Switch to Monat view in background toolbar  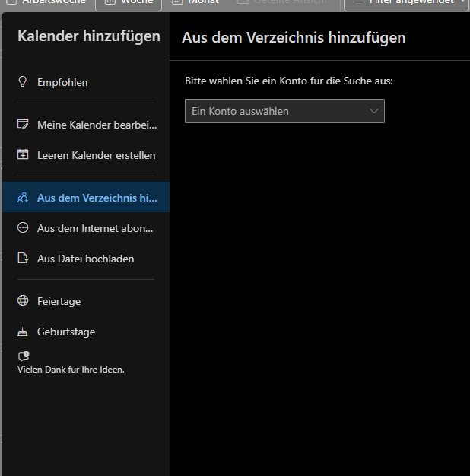[x=195, y=3]
